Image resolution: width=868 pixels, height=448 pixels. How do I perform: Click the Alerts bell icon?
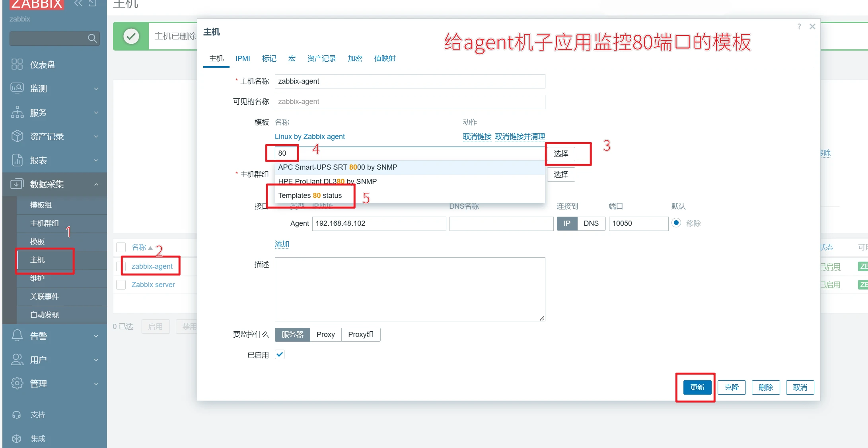point(17,336)
